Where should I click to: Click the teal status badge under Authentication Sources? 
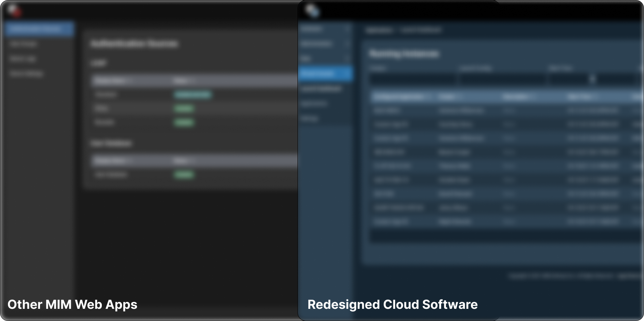193,95
